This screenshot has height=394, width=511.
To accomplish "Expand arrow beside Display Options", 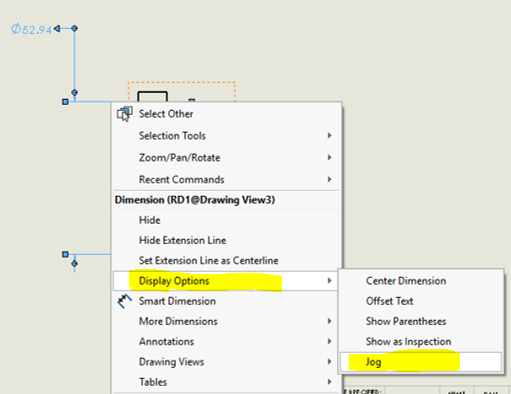I will tap(329, 281).
